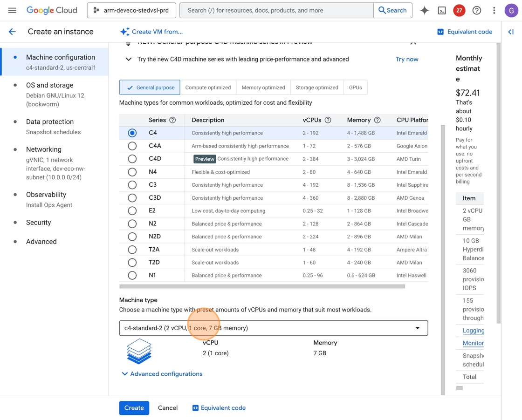Select the T2A series radio button
This screenshot has height=420, width=522.
click(x=132, y=250)
